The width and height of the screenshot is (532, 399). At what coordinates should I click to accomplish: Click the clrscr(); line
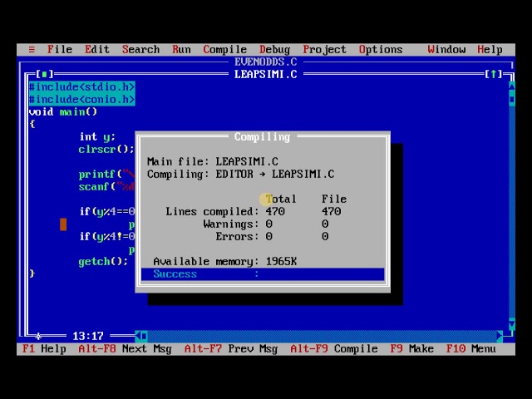click(106, 150)
